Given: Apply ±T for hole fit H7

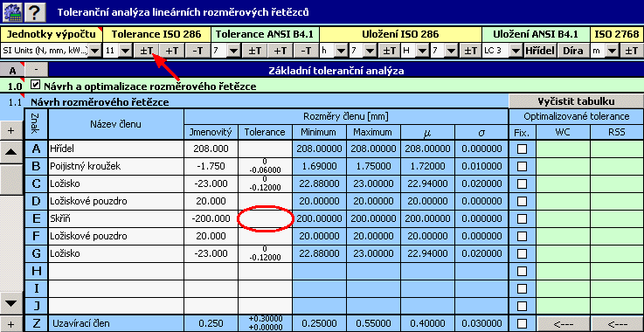Looking at the screenshot, I should [x=470, y=51].
